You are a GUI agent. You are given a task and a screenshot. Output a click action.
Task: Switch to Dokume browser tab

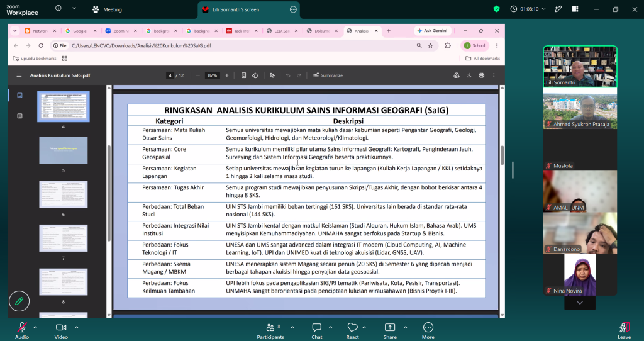(322, 31)
